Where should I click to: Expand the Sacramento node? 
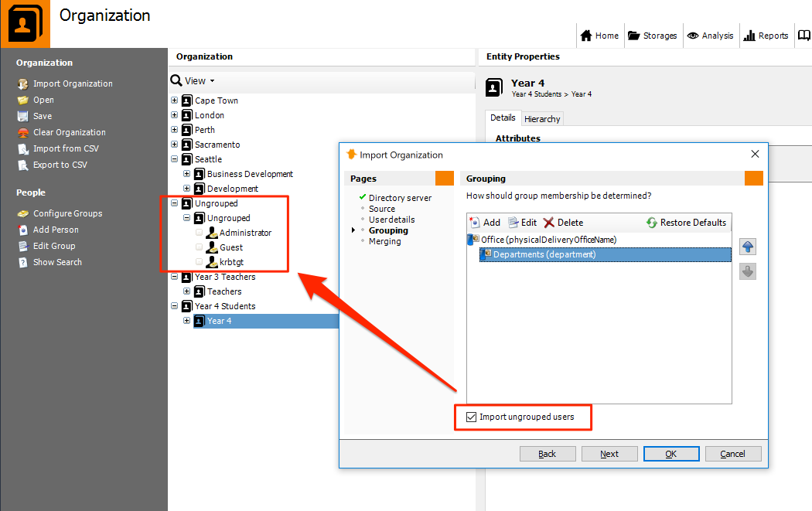175,144
